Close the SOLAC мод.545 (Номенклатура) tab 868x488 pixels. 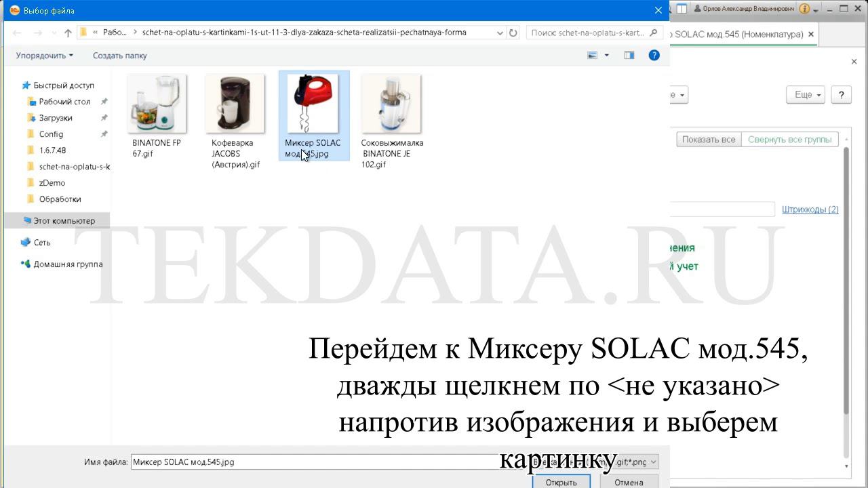click(812, 34)
